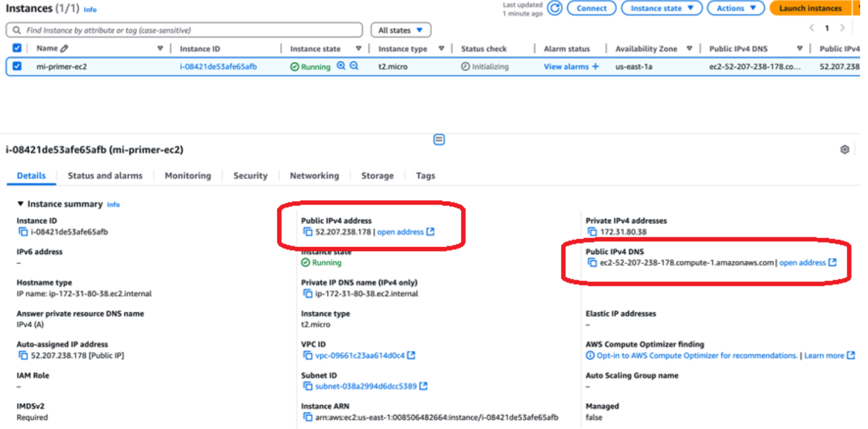Open the vpc-09661c23aa614d0c4 link

click(359, 355)
